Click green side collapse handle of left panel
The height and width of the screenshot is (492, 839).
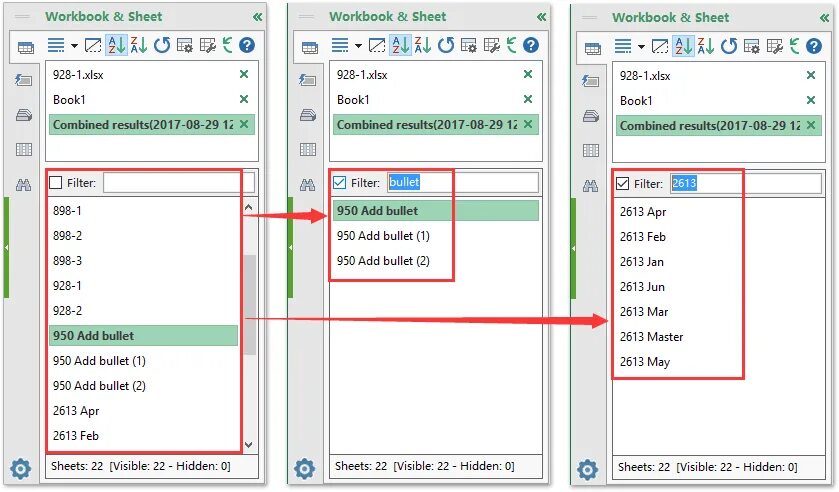pos(6,247)
